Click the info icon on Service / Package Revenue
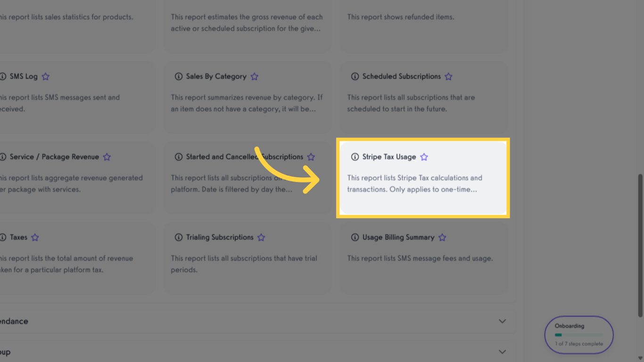644x362 pixels. click(3, 156)
